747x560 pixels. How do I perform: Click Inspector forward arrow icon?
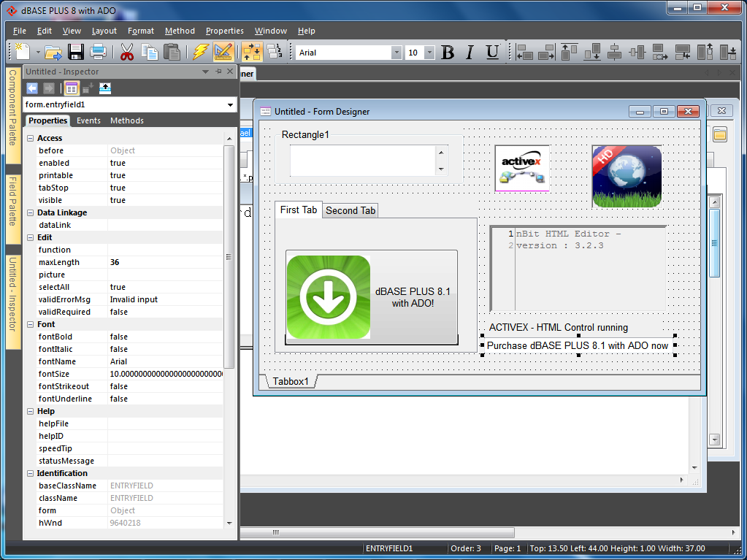[49, 88]
